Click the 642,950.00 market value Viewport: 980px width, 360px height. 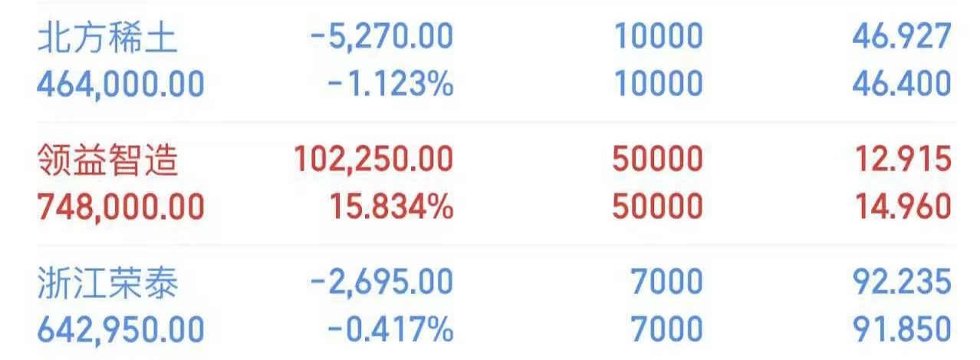[120, 330]
